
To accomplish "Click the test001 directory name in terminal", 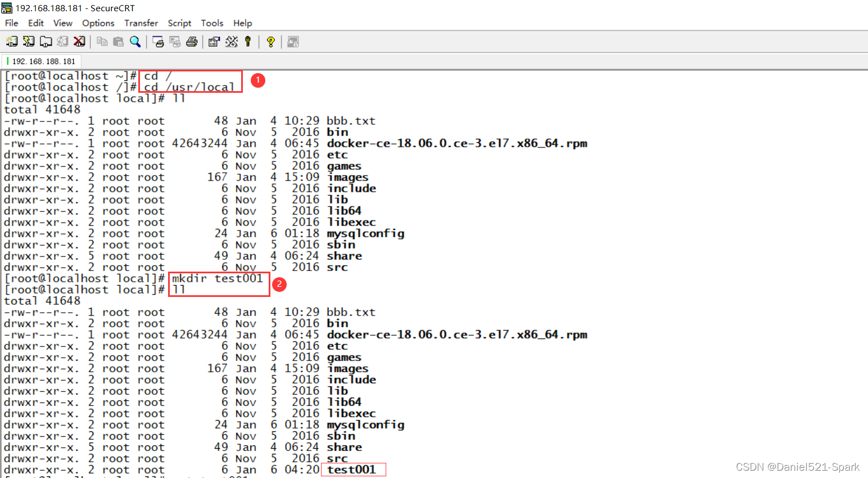I will [351, 470].
